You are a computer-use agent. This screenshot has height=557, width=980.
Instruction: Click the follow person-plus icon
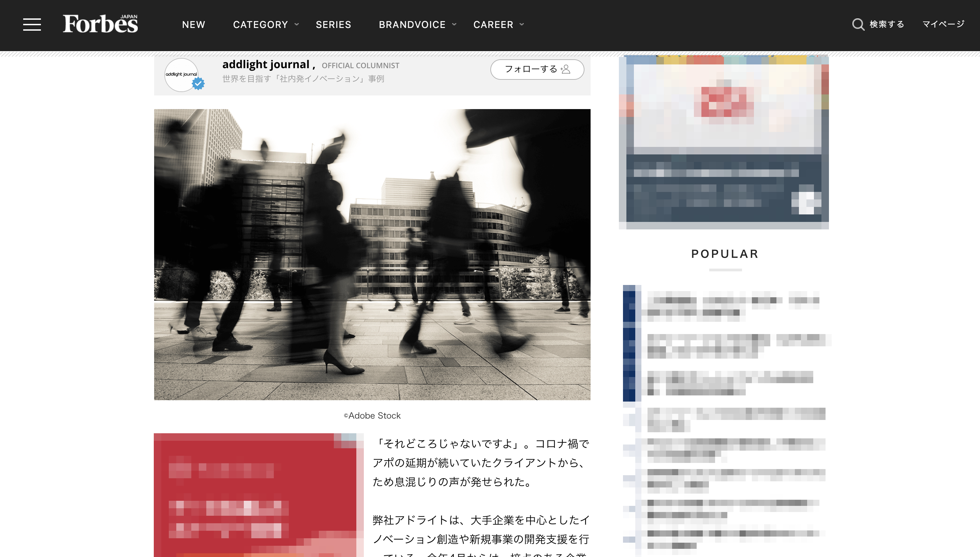pos(566,69)
